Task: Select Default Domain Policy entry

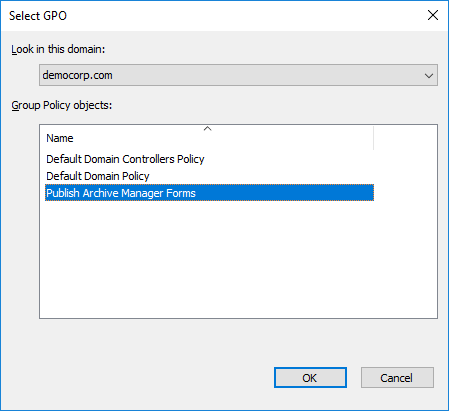Action: pyautogui.click(x=98, y=176)
